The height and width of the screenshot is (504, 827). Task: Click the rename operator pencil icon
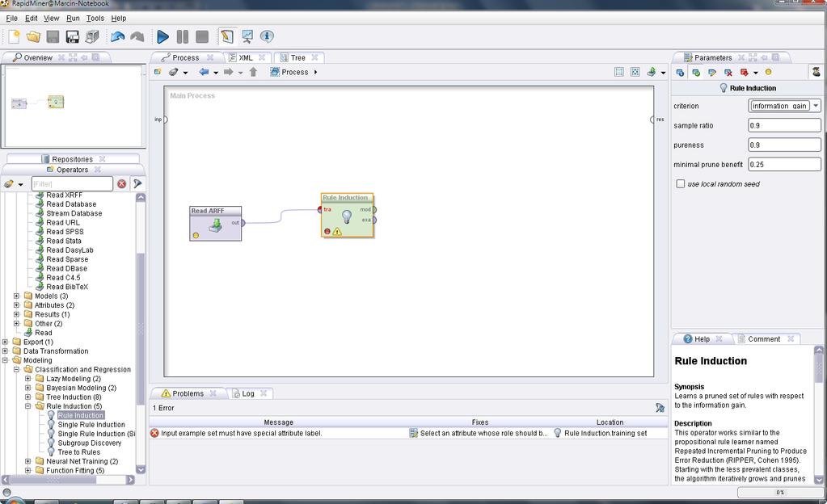712,73
